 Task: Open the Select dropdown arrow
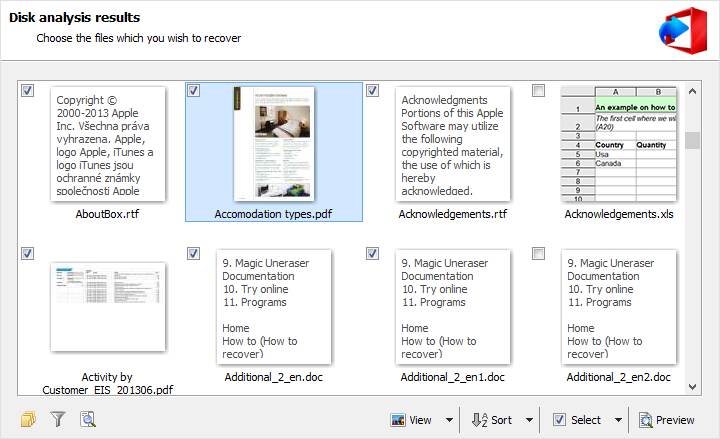point(619,420)
